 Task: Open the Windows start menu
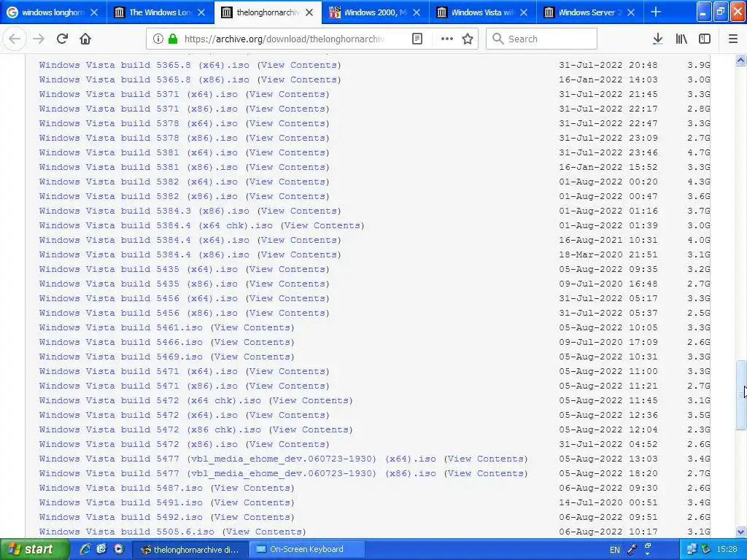click(x=34, y=550)
